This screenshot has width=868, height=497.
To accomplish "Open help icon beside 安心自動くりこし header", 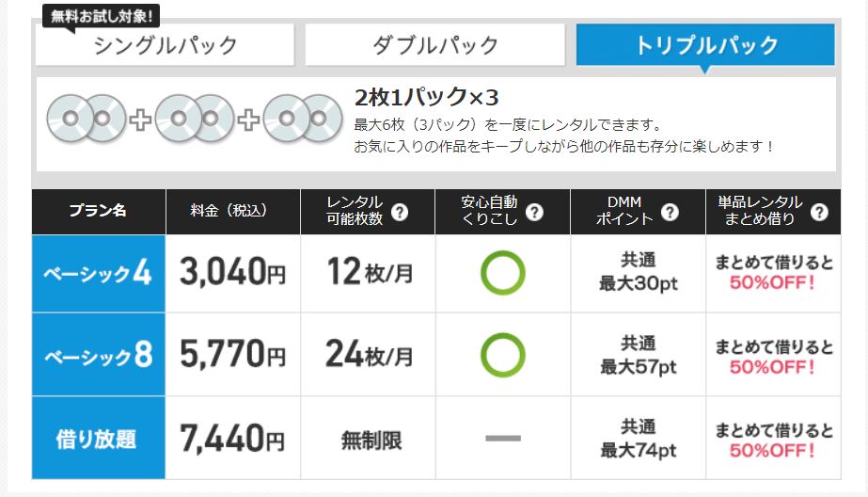I will click(x=534, y=212).
